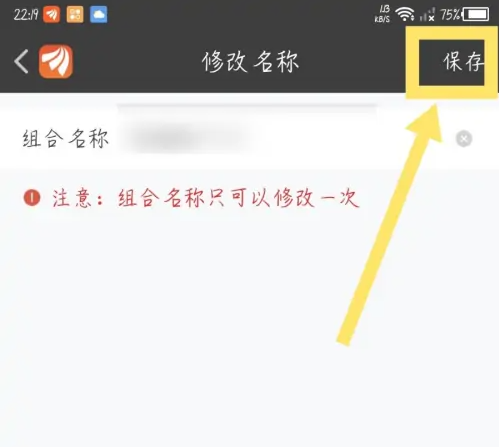Click the red warning exclamation icon

[32, 197]
